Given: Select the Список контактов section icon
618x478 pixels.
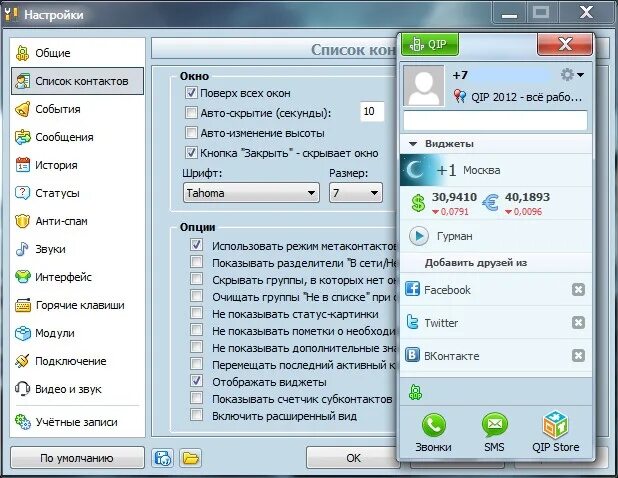Looking at the screenshot, I should click(x=22, y=81).
